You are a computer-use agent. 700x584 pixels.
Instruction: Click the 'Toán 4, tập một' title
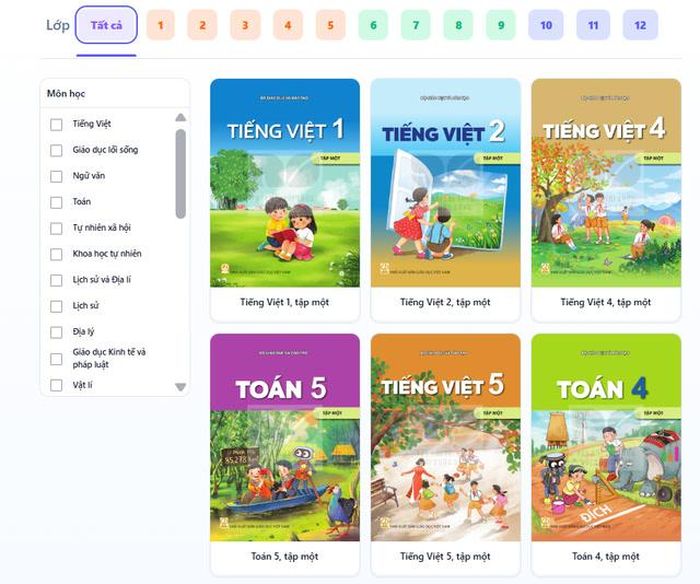point(606,556)
